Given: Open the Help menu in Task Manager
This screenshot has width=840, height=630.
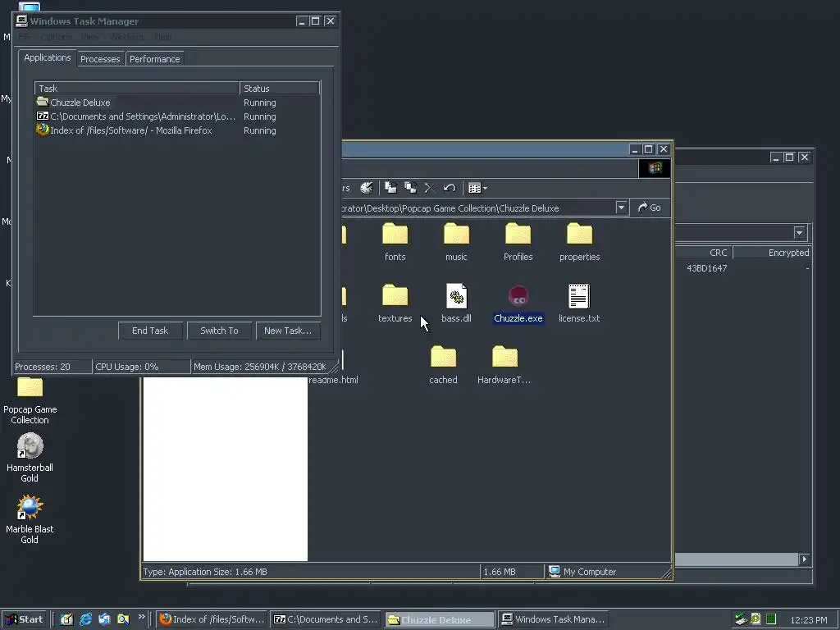Looking at the screenshot, I should (163, 36).
